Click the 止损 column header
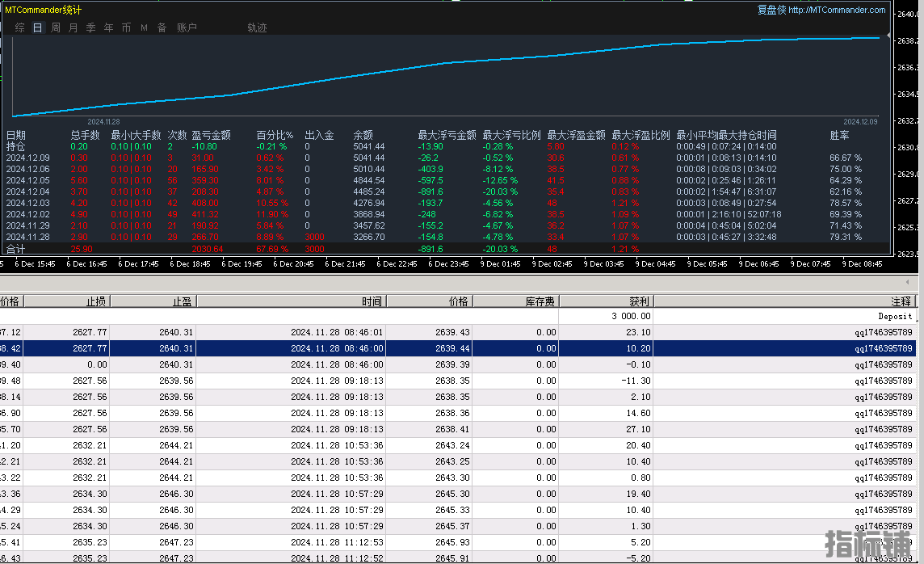The image size is (924, 564). (66, 301)
